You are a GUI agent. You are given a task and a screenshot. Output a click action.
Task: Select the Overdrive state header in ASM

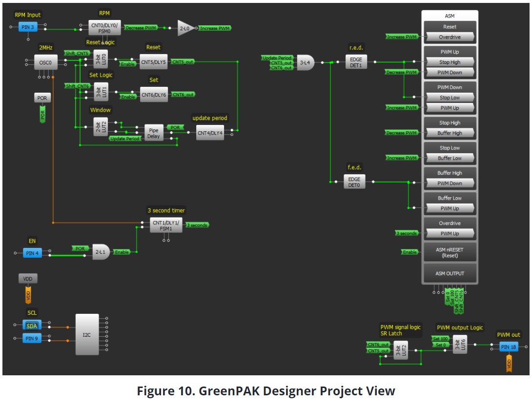point(450,223)
